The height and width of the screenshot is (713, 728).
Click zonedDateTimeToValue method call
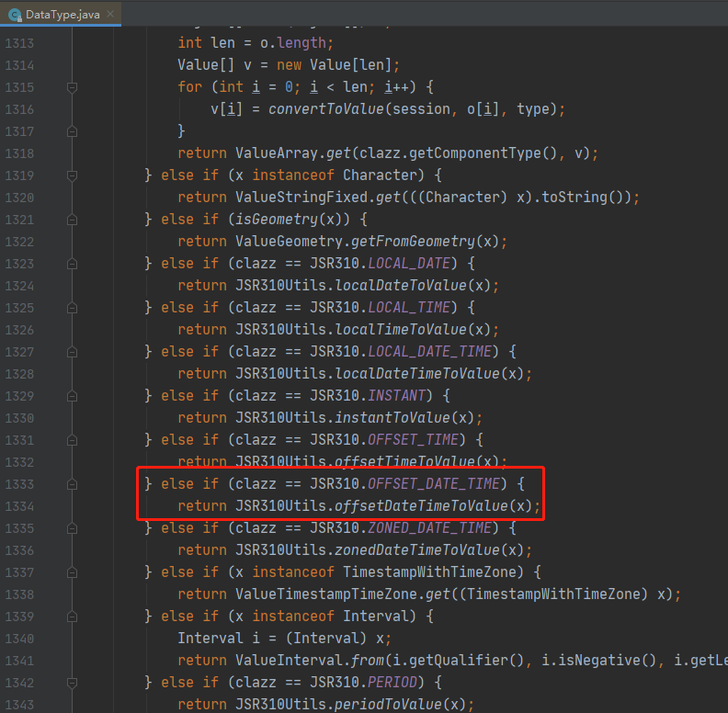[417, 550]
